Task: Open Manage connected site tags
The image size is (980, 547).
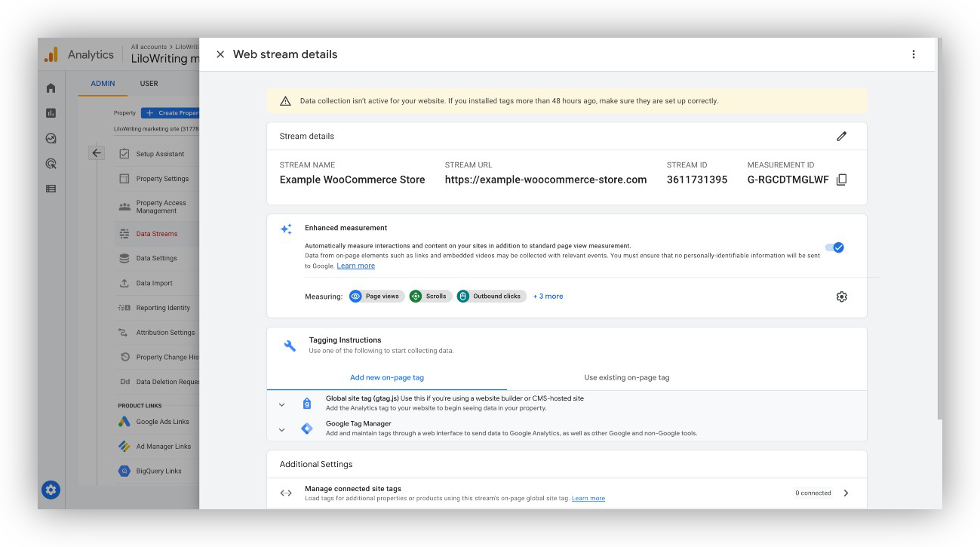Action: (846, 493)
